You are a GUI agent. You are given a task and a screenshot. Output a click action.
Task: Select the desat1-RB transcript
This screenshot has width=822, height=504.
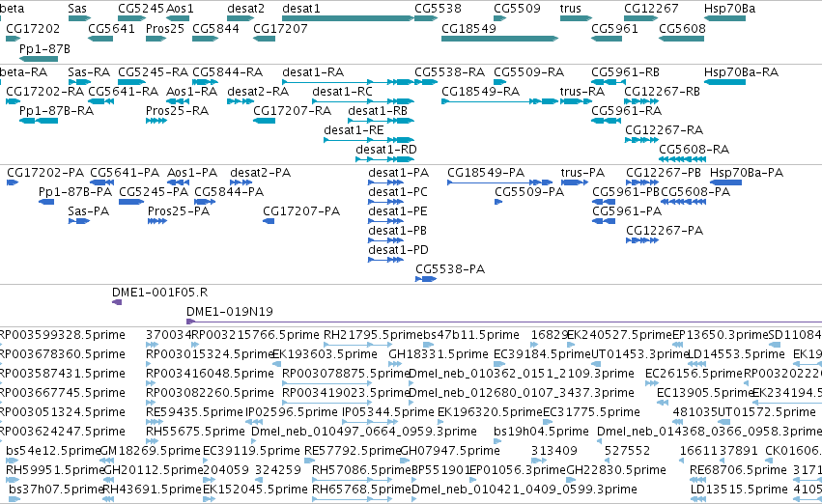382,121
